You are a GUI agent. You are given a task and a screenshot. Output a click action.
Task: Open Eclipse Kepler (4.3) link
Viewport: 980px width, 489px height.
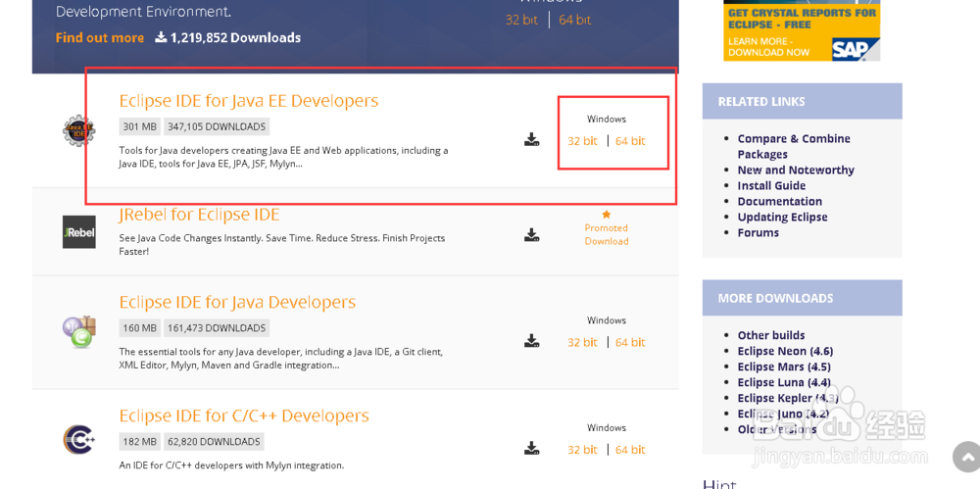pos(788,398)
